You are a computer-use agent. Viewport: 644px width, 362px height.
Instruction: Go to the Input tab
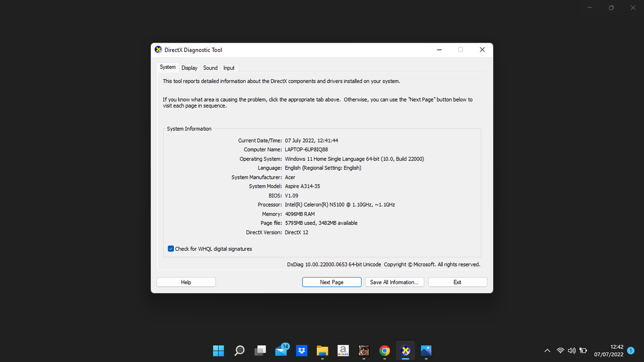click(229, 68)
